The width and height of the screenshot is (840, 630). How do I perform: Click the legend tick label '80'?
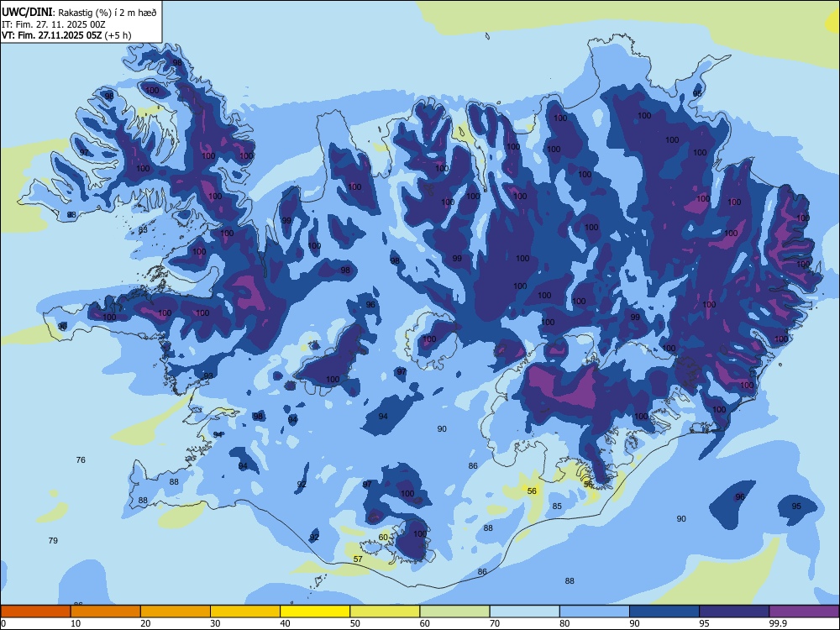(x=564, y=623)
